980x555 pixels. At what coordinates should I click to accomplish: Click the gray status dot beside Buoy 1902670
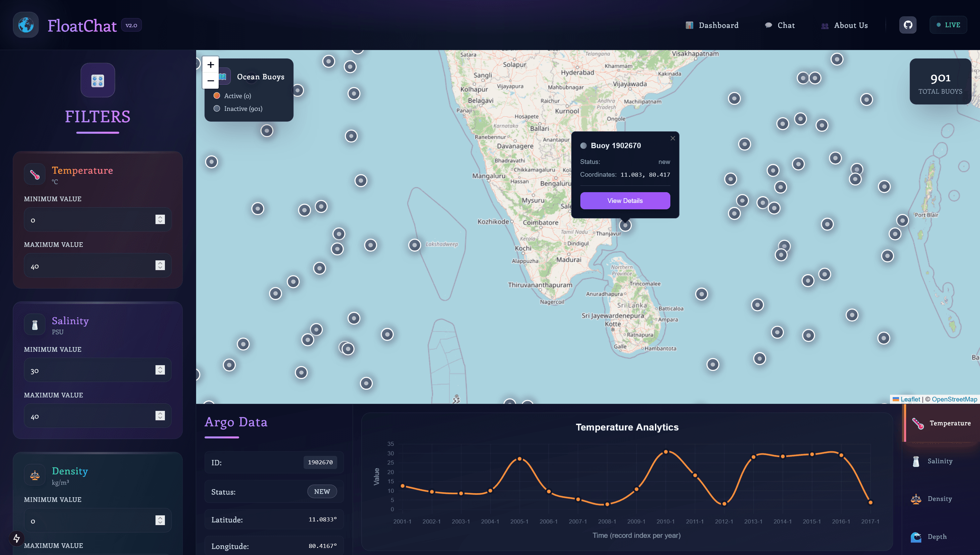click(x=583, y=145)
